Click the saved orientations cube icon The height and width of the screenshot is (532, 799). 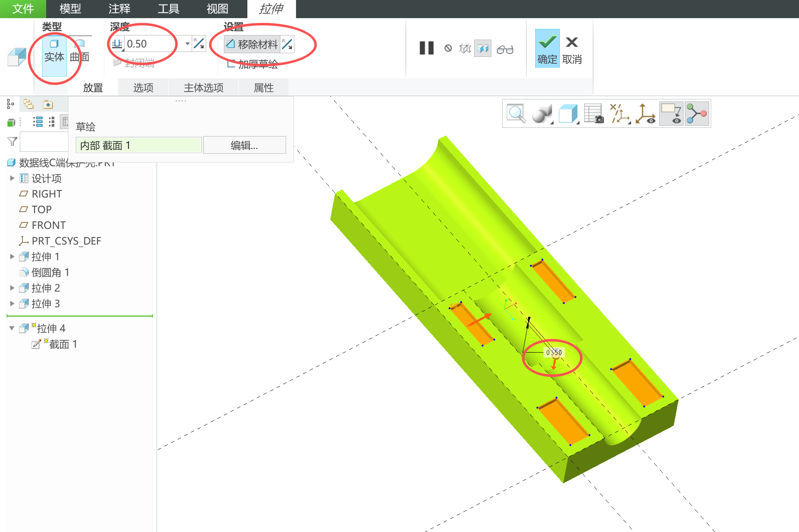click(568, 113)
